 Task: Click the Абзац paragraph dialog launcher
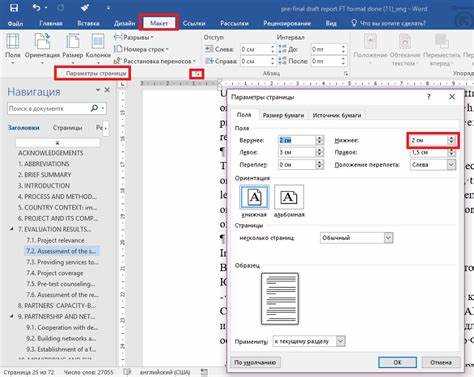[x=346, y=74]
